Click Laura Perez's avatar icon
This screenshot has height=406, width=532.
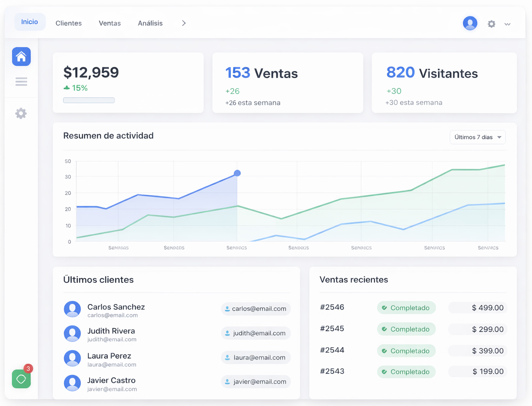click(72, 358)
